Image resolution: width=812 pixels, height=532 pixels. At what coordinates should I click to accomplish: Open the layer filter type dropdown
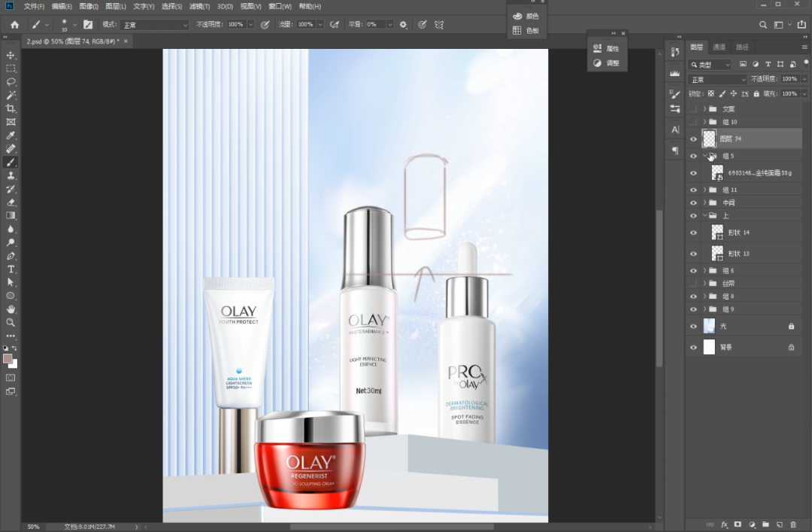click(x=710, y=65)
